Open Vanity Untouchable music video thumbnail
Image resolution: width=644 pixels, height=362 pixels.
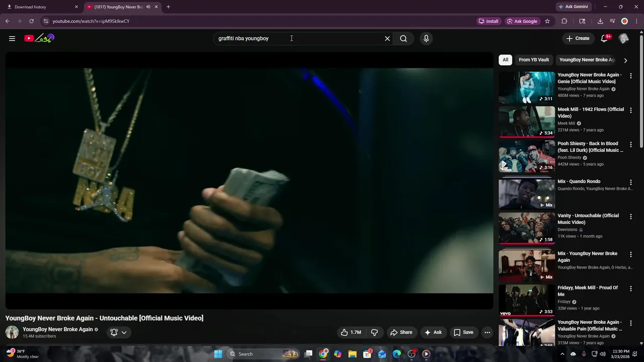(527, 228)
